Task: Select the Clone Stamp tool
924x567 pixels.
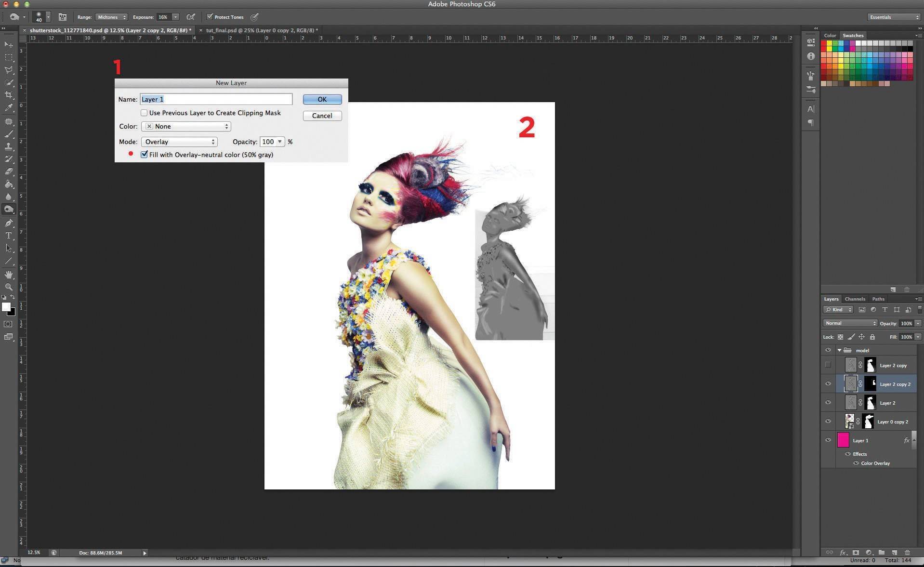Action: click(x=9, y=146)
